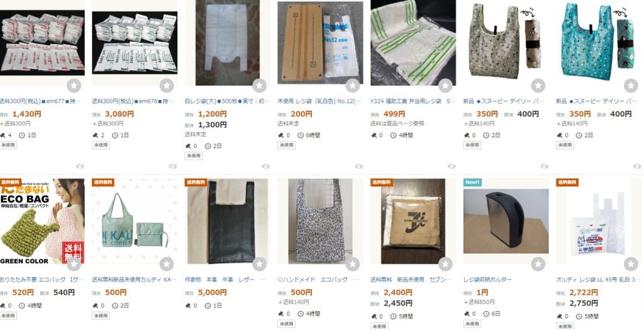Open the green ECO BAG product image
This screenshot has height=330, width=644.
click(x=42, y=222)
